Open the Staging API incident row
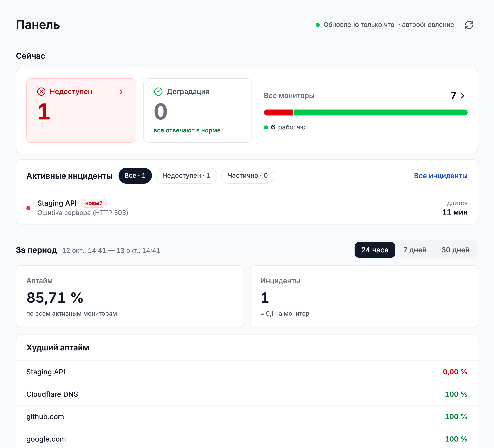This screenshot has height=448, width=494. point(247,208)
